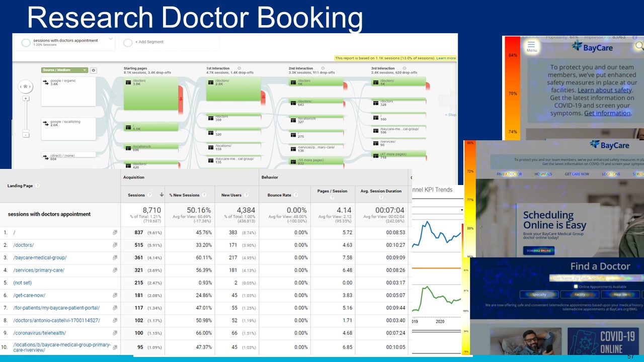Open the mobile BayCare hamburger Menu icon
The image size is (644, 362).
tap(531, 46)
